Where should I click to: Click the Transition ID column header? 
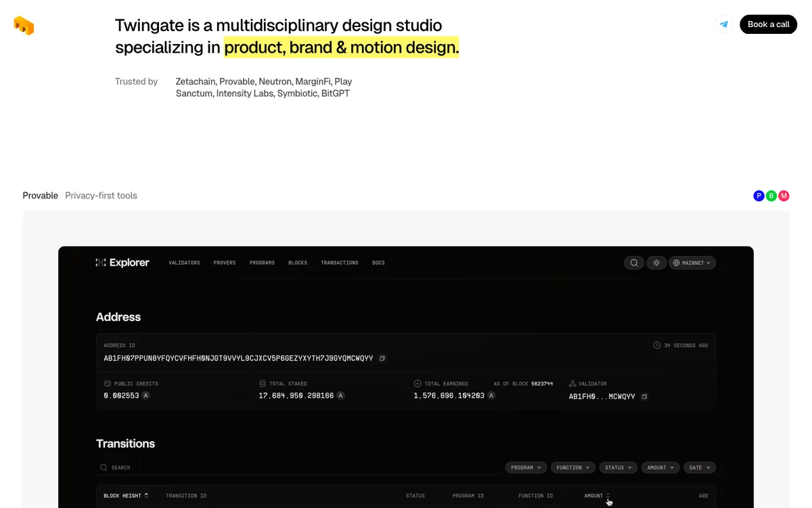186,496
